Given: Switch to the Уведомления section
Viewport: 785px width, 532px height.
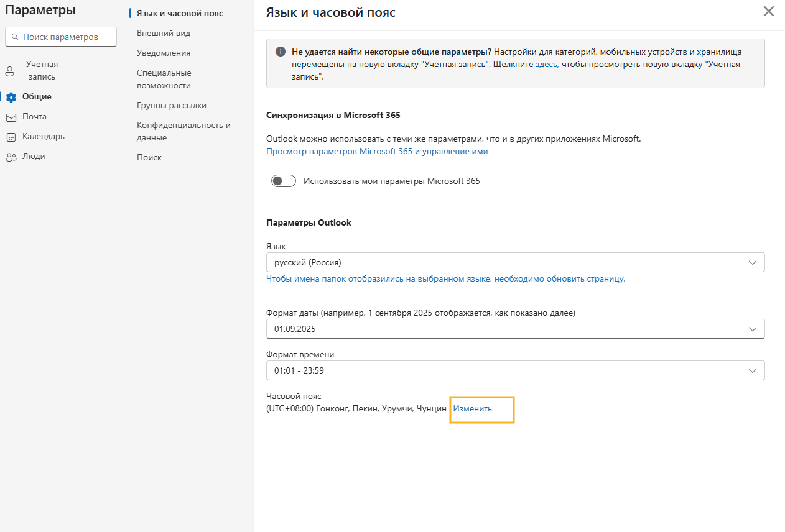Looking at the screenshot, I should click(x=164, y=53).
